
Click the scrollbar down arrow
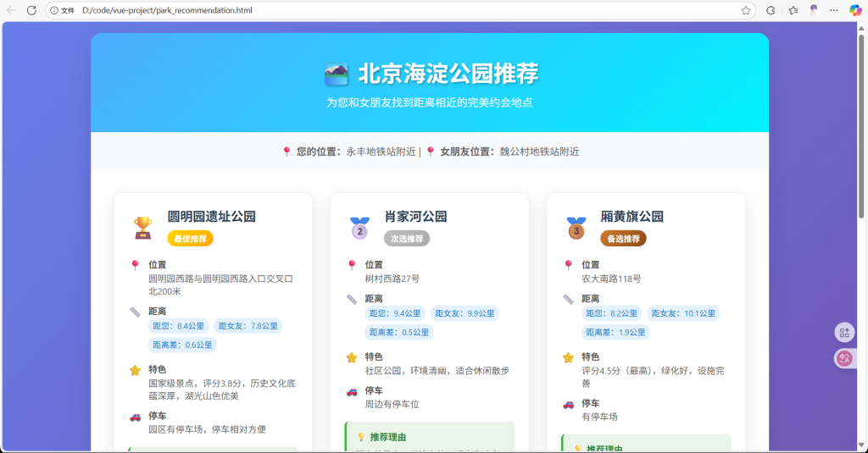coord(862,447)
